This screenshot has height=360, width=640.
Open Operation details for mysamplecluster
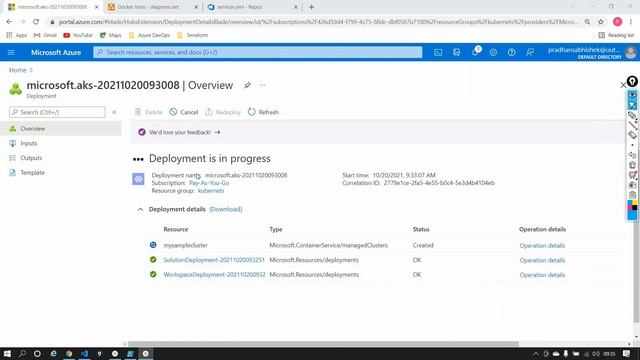(542, 245)
